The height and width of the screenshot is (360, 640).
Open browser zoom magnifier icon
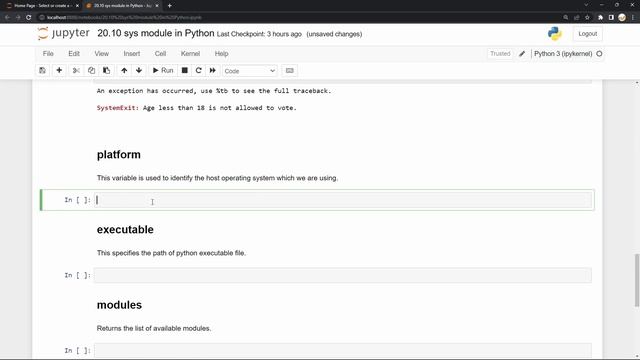coord(566,18)
